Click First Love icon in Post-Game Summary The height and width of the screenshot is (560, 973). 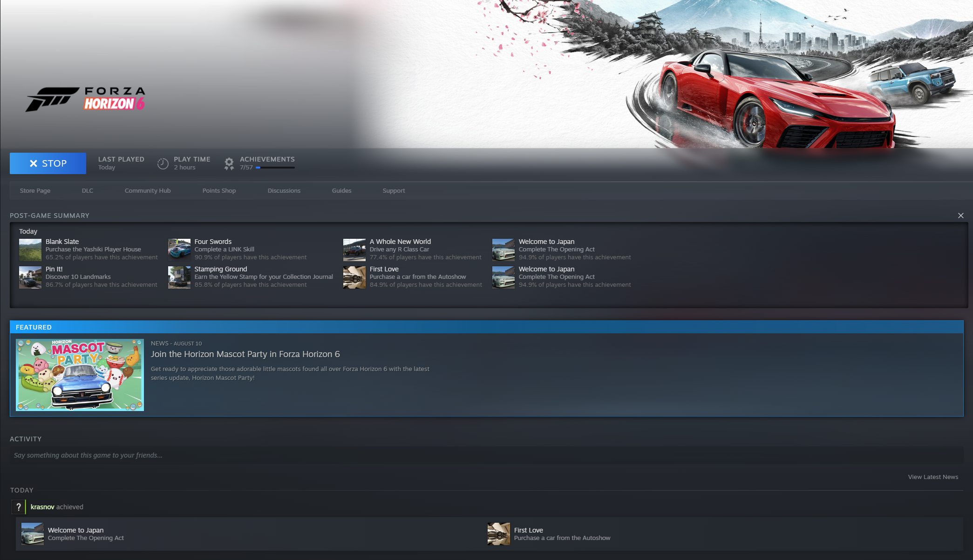(x=354, y=277)
